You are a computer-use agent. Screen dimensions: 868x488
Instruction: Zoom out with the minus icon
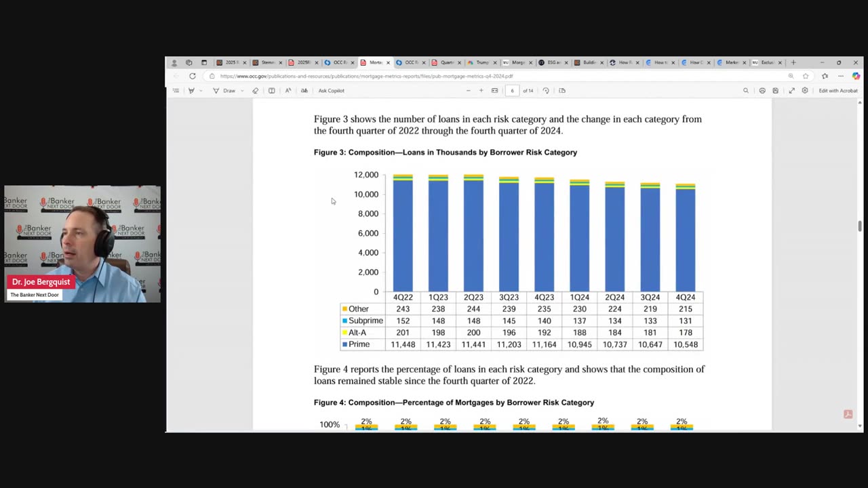[468, 90]
